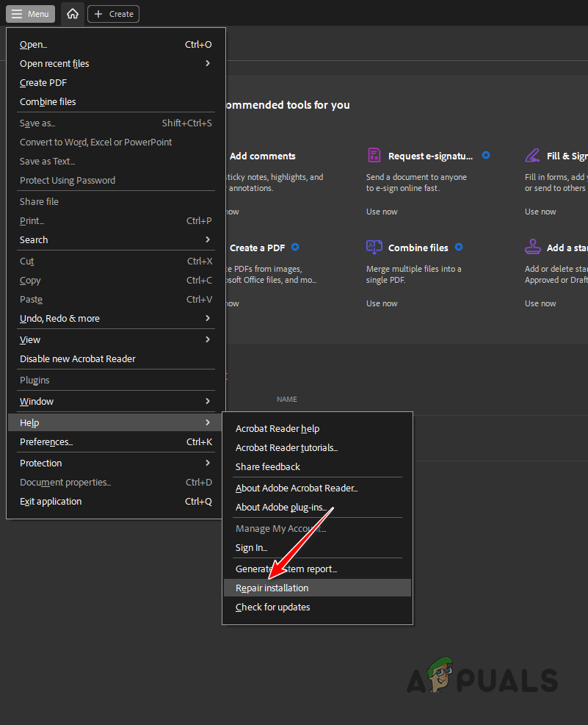
Task: Click the Combine files icon
Action: 374,248
